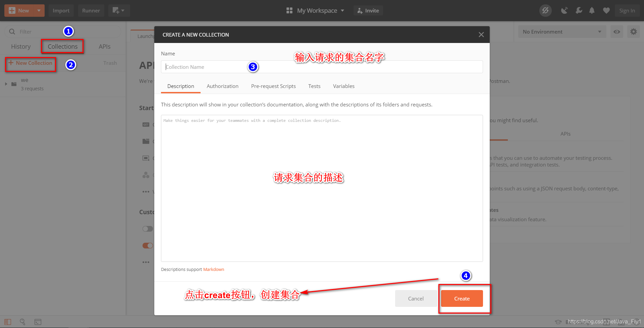Click New Collection link in sidebar
The width and height of the screenshot is (644, 328).
pos(31,63)
